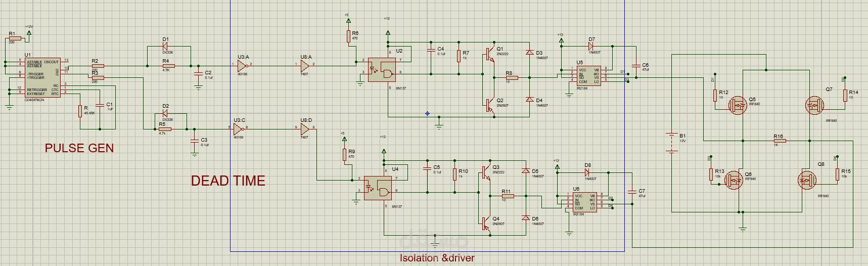Select capacitor C3 symbol

(195, 141)
